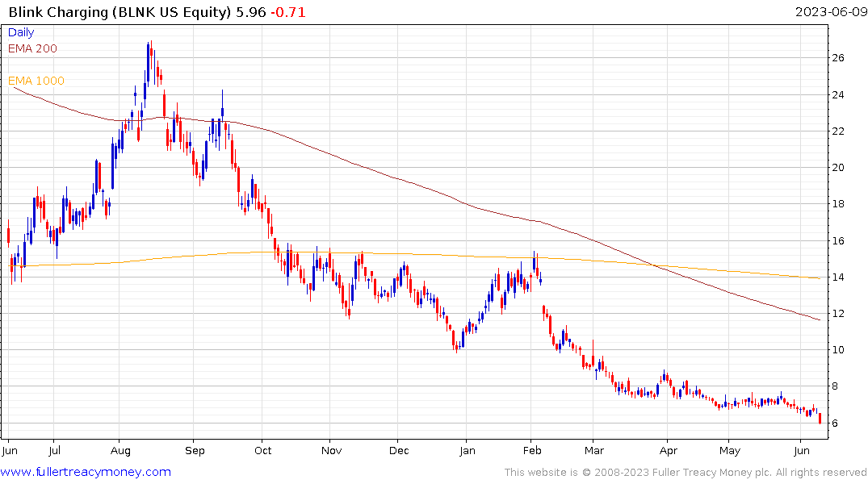Click the price axis label '26'
This screenshot has width=868, height=484.
(x=838, y=58)
